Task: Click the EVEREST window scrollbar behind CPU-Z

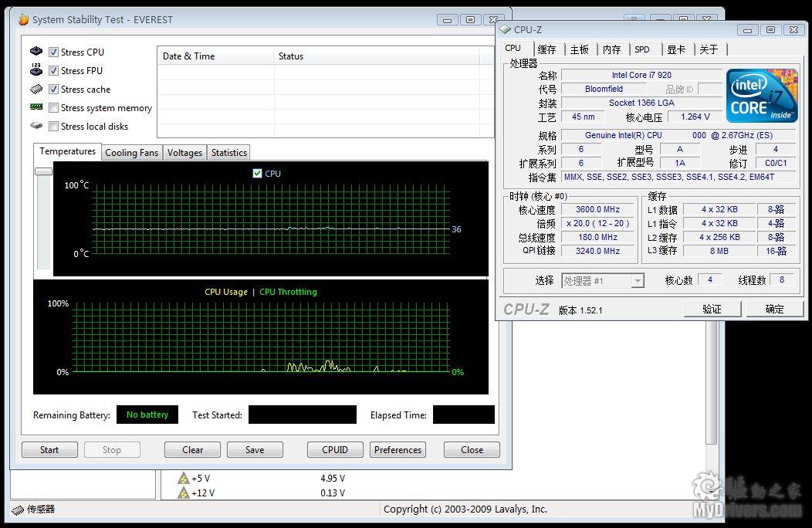Action: pos(712,384)
